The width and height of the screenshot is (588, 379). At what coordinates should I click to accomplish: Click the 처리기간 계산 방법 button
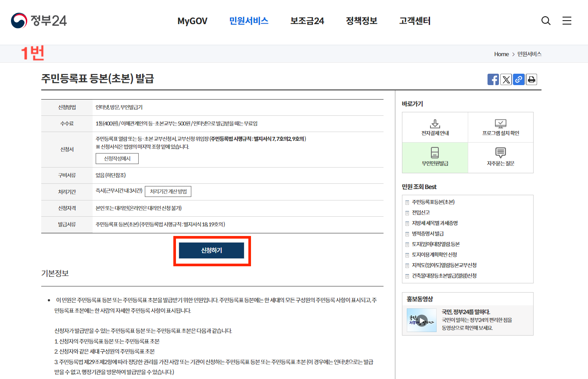pos(168,191)
